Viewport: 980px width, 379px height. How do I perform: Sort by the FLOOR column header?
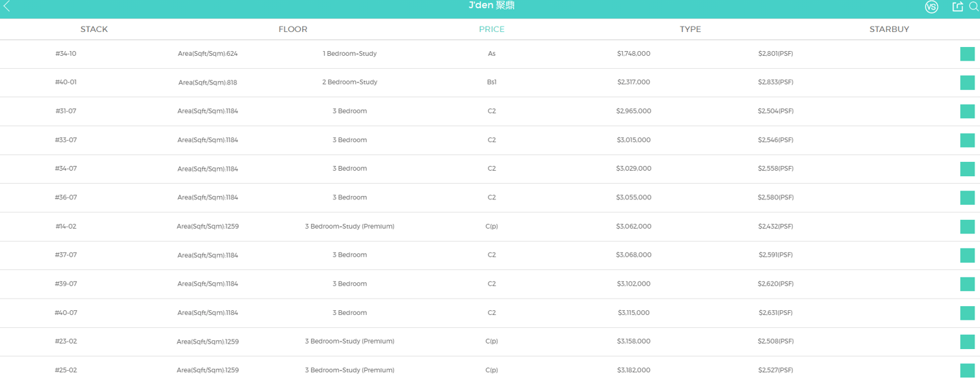pos(293,29)
